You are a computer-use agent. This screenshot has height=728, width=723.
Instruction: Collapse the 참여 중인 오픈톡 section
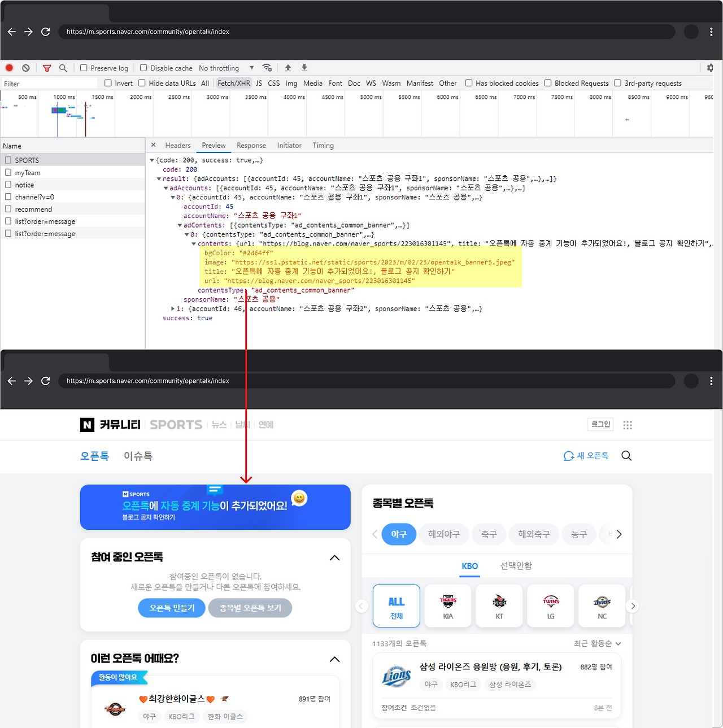[x=334, y=558]
